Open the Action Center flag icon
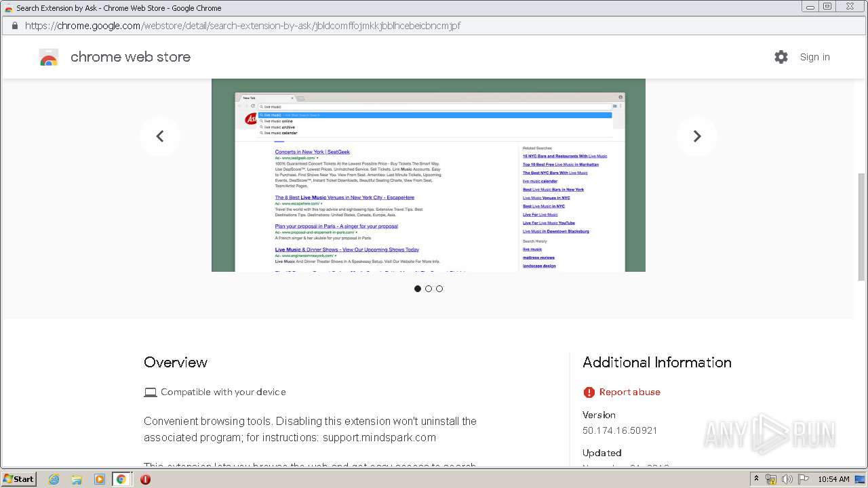Viewport: 868px width, 488px height. [x=803, y=479]
